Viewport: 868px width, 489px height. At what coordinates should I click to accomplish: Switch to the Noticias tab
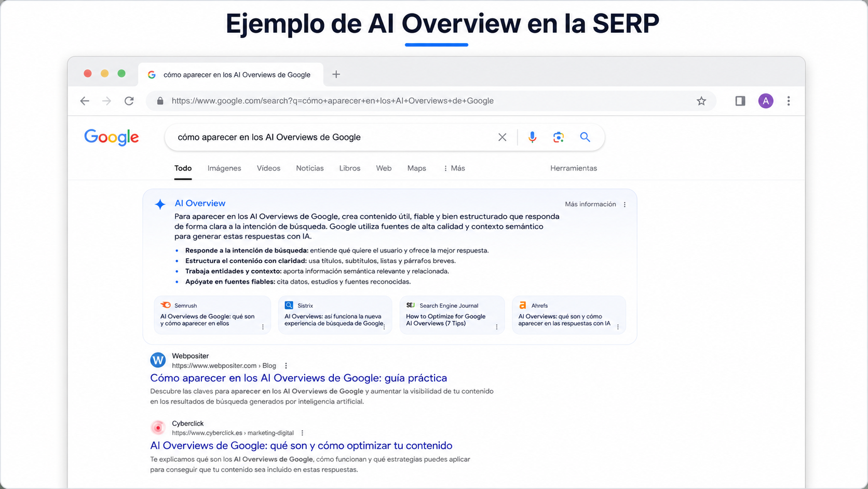[x=310, y=168]
